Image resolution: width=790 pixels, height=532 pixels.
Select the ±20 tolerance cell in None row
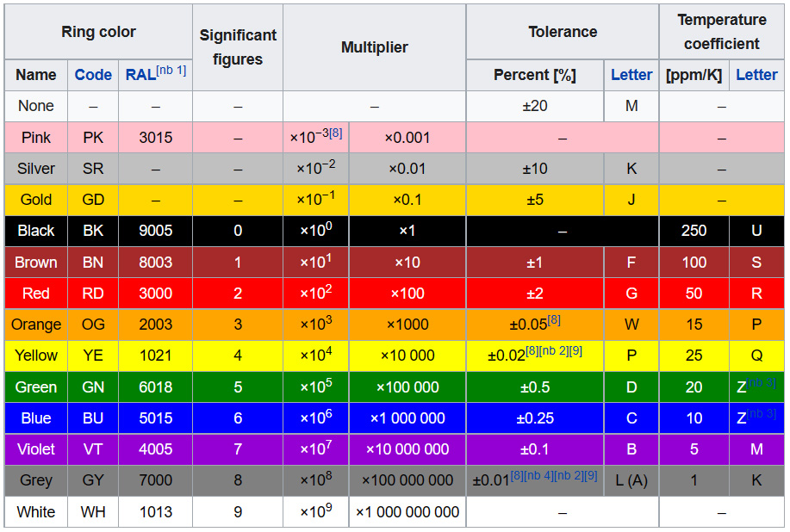[x=535, y=106]
